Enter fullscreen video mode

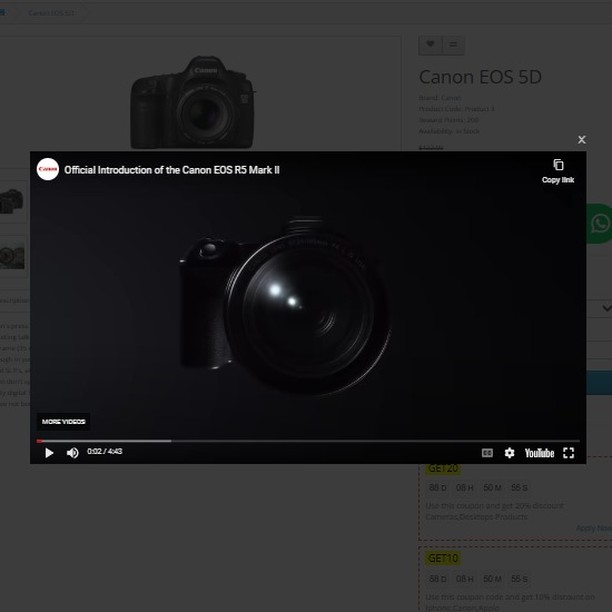tap(569, 453)
